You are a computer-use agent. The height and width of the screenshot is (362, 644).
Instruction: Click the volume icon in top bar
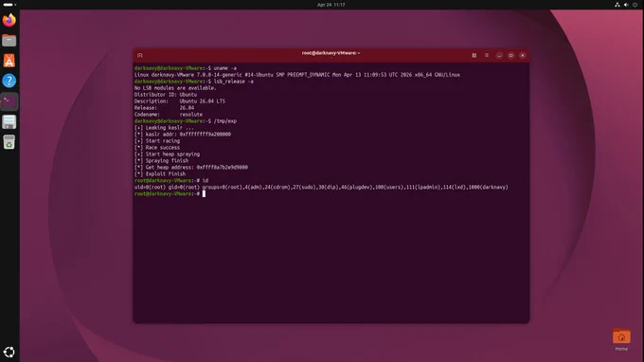tap(626, 5)
